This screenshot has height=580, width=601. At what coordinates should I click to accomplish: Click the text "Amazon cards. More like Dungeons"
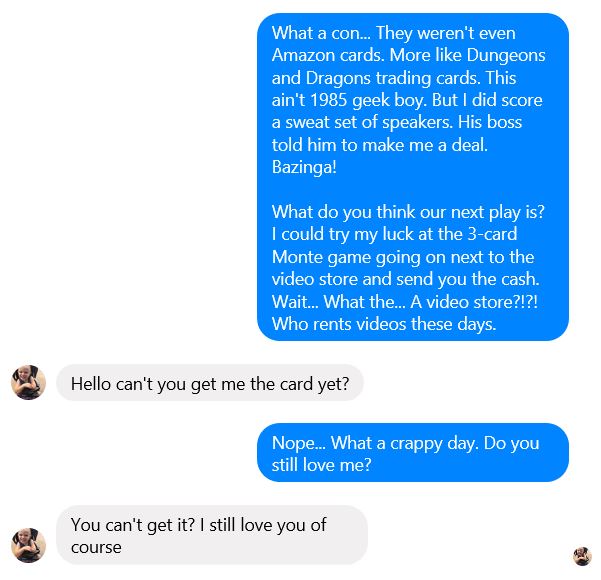pyautogui.click(x=409, y=56)
